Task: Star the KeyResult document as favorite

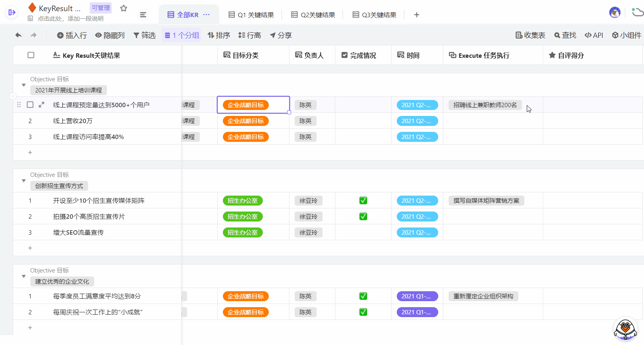Action: pos(124,8)
